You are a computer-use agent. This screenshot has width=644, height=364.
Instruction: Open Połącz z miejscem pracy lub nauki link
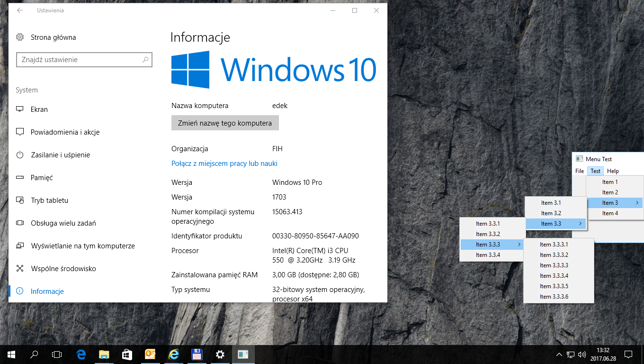point(224,164)
